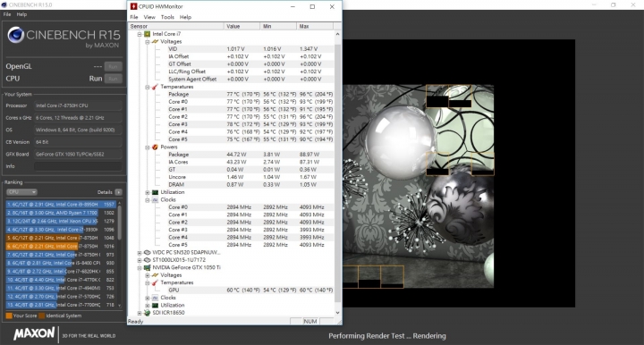This screenshot has height=345, width=644.
Task: Expand the ST1000LX015-1U7172 node
Action: pos(140,260)
